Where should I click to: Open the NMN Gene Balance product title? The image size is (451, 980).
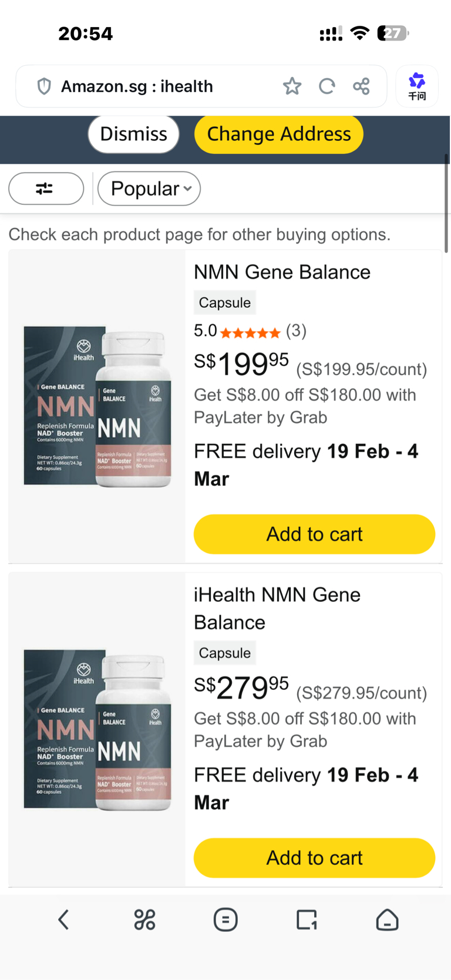(282, 272)
